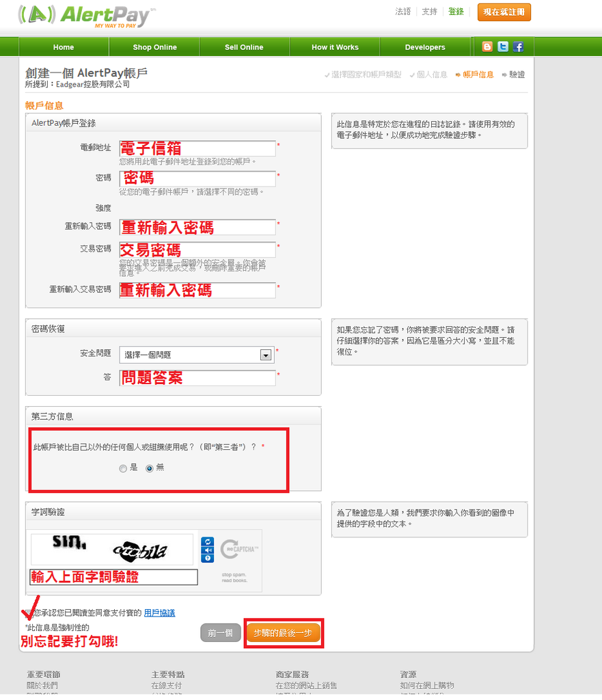
Task: Select the 是 radio button
Action: click(x=123, y=468)
